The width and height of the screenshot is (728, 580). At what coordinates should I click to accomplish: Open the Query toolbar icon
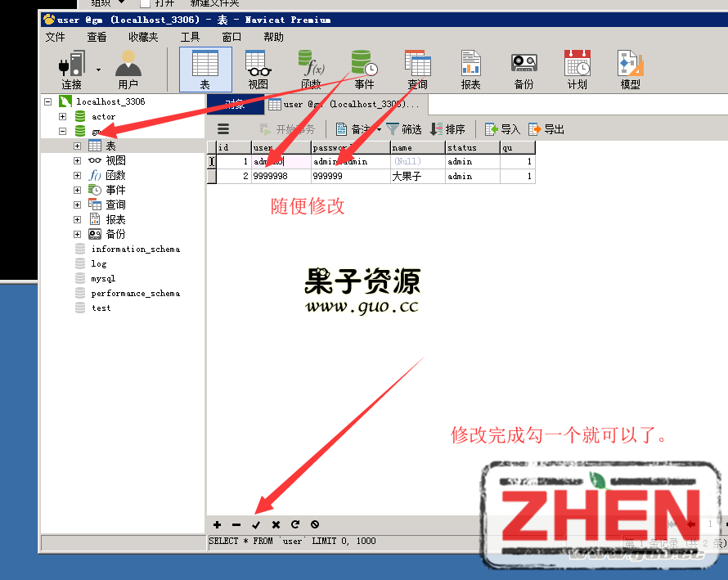[x=417, y=65]
